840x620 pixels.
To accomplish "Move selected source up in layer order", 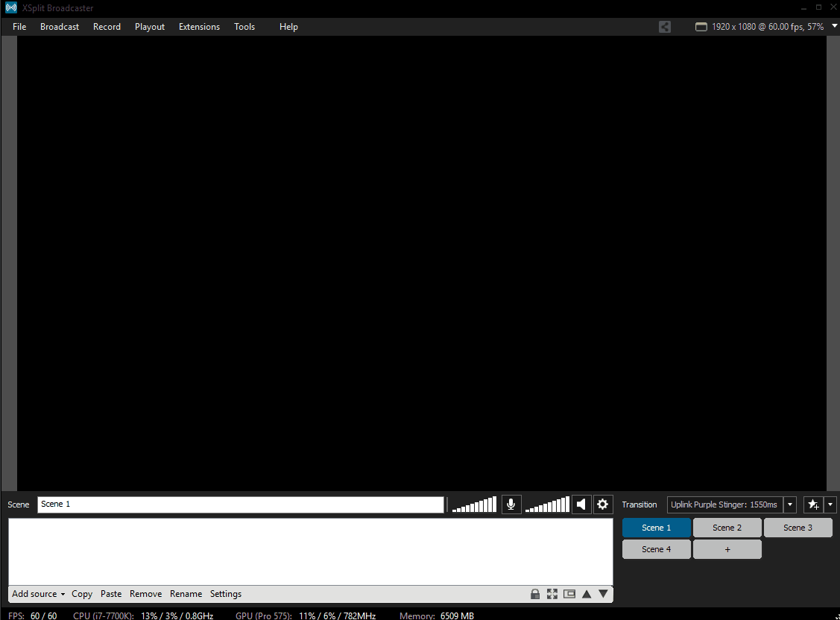I will click(587, 593).
